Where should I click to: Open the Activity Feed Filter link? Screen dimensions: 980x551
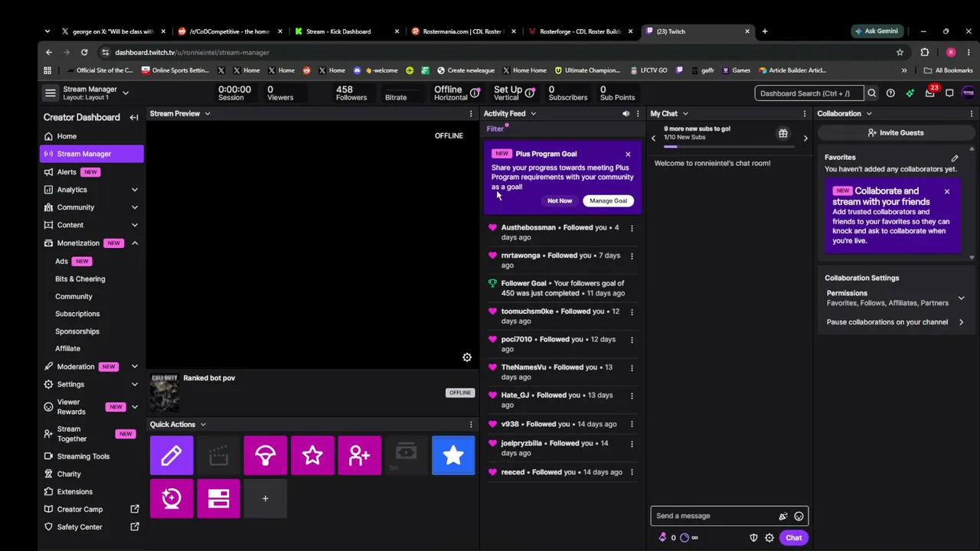[495, 129]
